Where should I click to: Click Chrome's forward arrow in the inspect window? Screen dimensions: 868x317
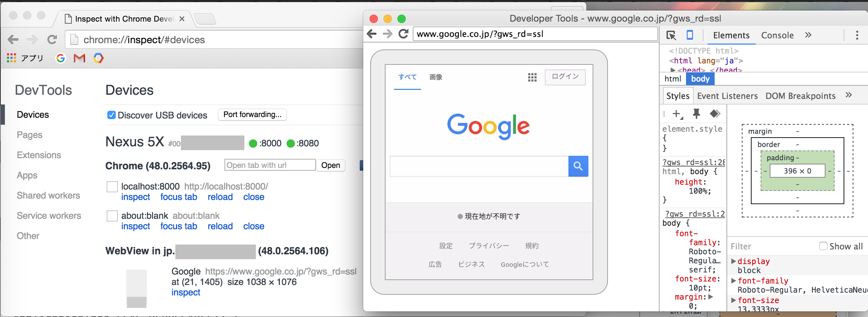[32, 40]
